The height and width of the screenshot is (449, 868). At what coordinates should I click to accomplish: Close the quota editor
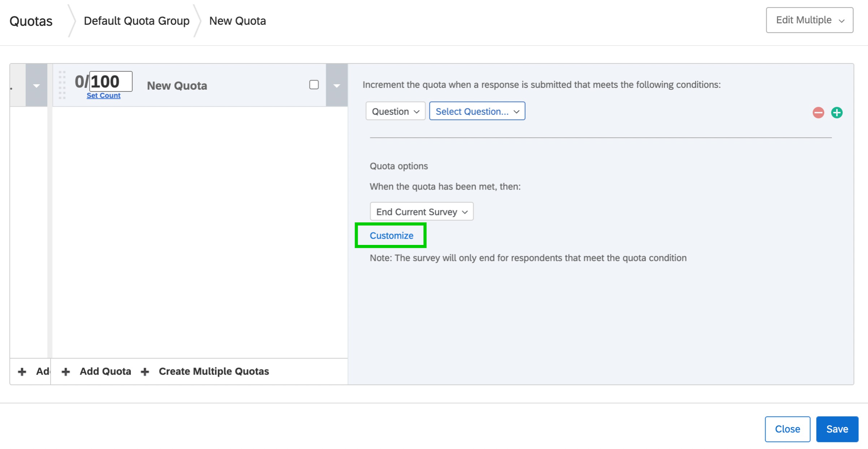coord(788,429)
